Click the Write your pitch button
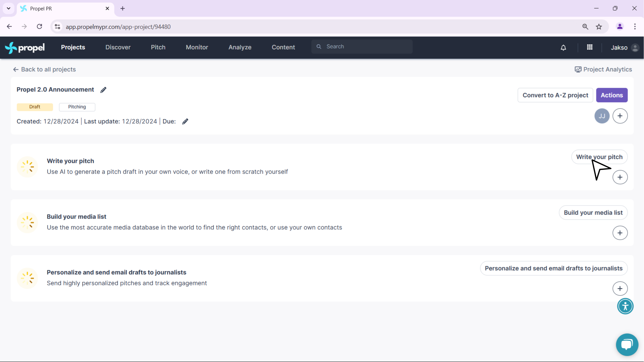 click(599, 157)
